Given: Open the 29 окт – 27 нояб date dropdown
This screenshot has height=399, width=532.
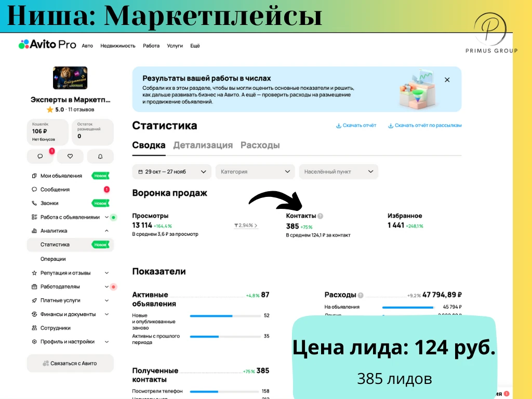Looking at the screenshot, I should tap(171, 171).
